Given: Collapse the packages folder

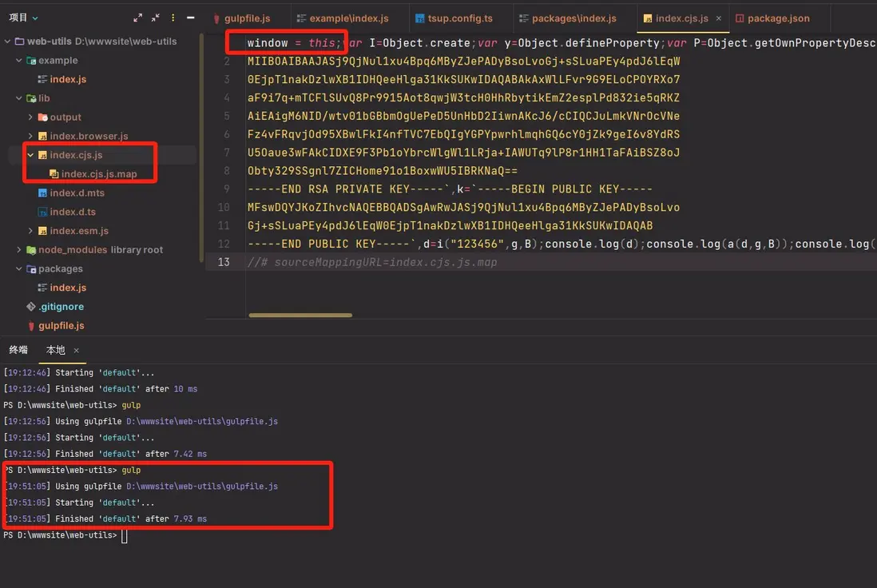Looking at the screenshot, I should [19, 268].
